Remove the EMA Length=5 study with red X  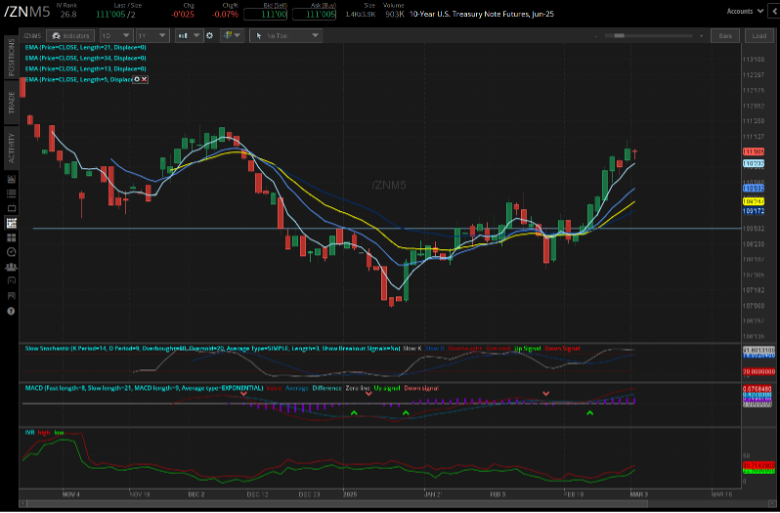point(144,80)
